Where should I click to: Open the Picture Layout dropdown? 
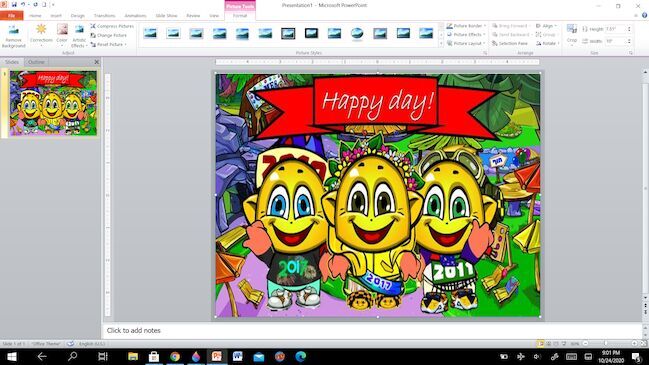(x=466, y=43)
